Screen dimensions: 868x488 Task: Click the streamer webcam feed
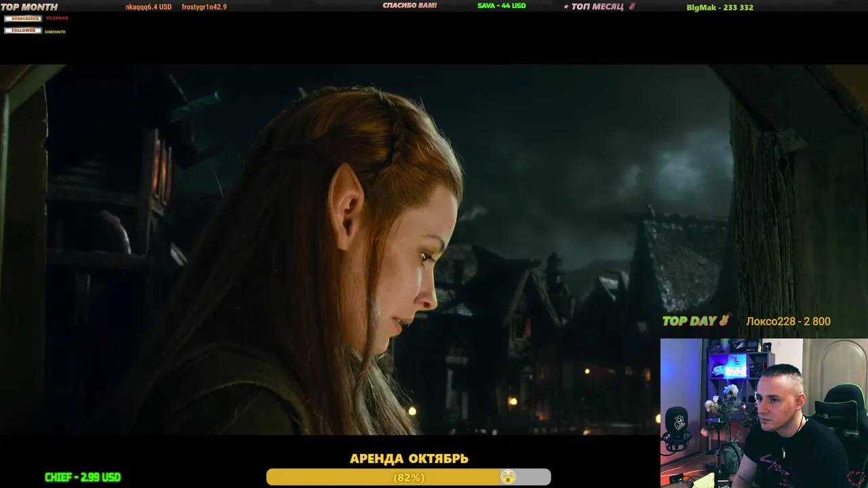tap(764, 413)
